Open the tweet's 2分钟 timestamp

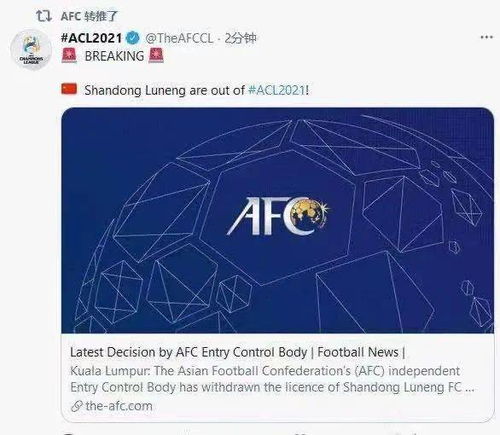tap(240, 38)
